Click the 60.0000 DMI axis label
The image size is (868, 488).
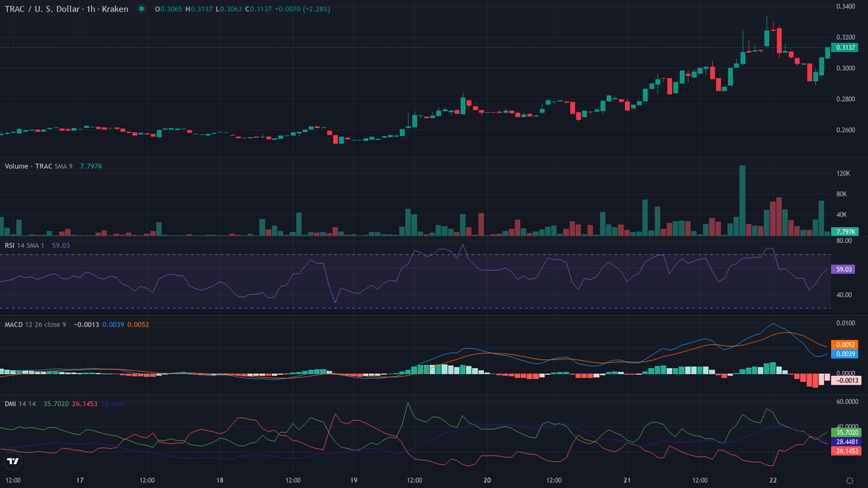tap(846, 401)
